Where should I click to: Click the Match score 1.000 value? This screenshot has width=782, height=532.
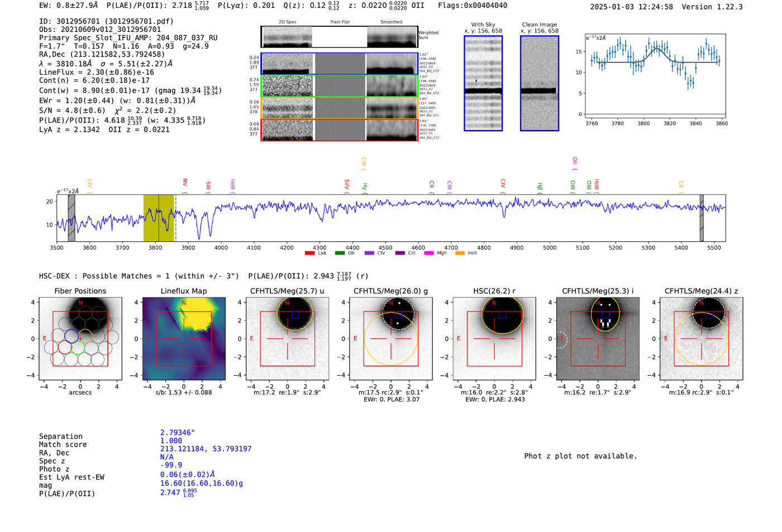click(171, 440)
